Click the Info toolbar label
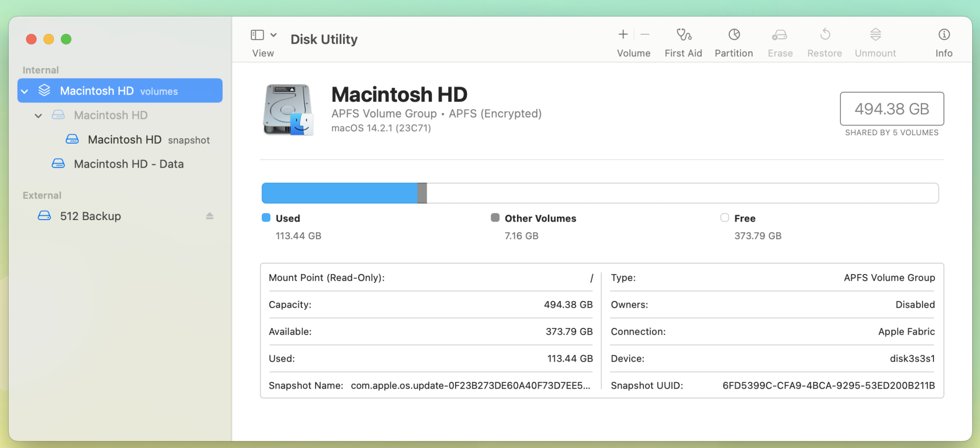The image size is (980, 448). point(944,53)
